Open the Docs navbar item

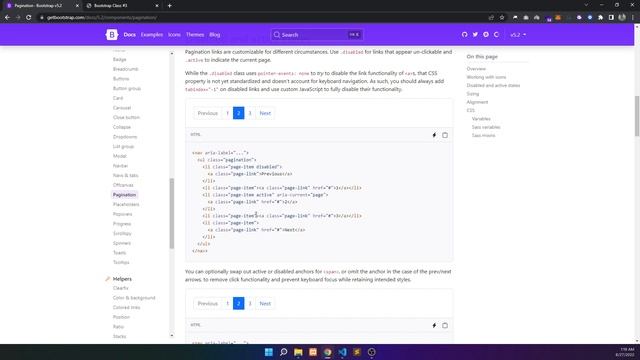tap(129, 35)
